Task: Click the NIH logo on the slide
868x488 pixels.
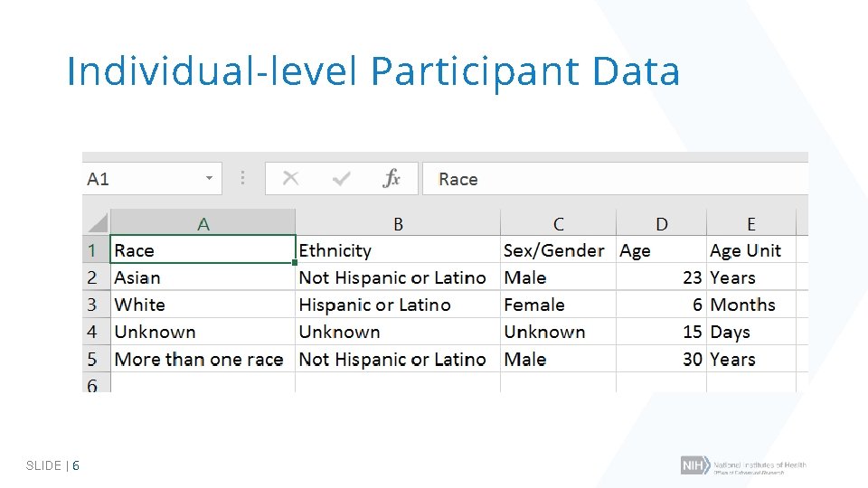Action: point(743,465)
